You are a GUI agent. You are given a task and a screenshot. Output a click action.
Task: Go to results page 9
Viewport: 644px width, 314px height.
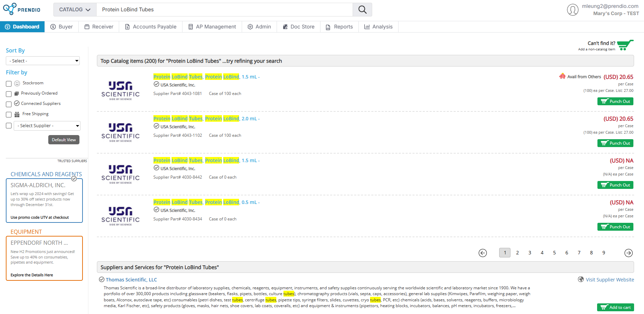pos(604,253)
